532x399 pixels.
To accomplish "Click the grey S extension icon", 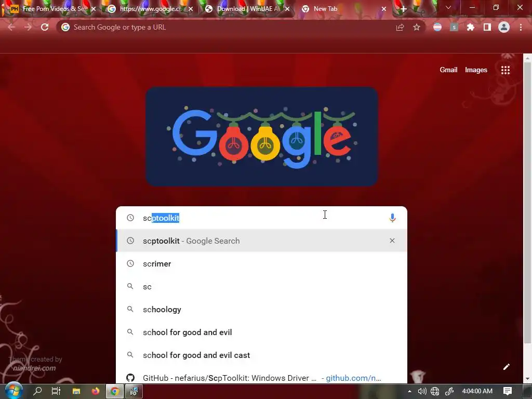I will (x=454, y=27).
